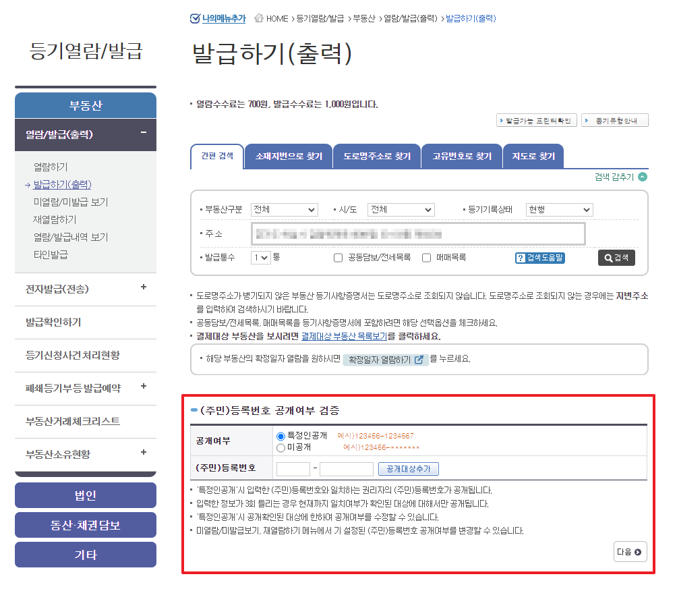Open the 시/도 dropdown

coord(401,210)
